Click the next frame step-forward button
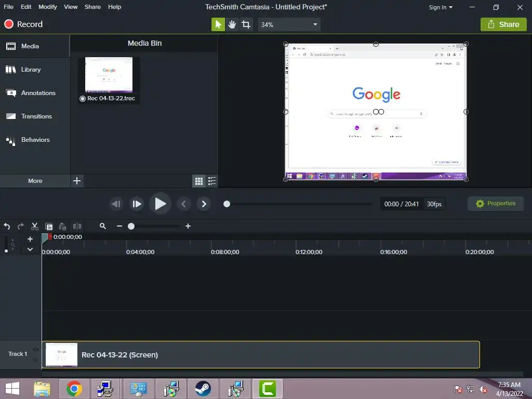Viewport: 532px width, 399px height. 137,204
